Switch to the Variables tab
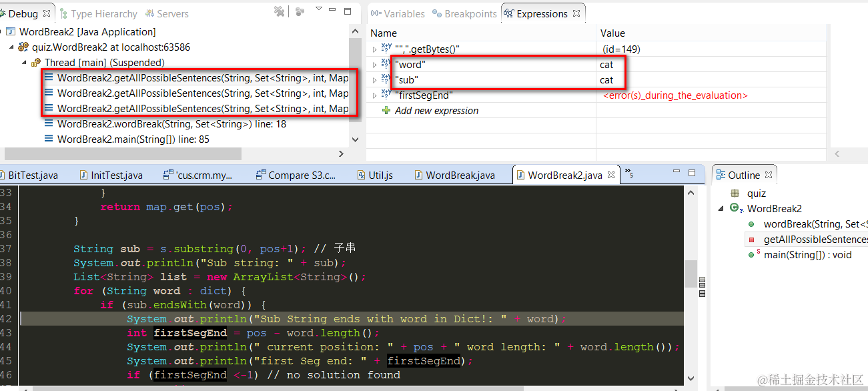Viewport: 868px width, 391px height. 398,13
